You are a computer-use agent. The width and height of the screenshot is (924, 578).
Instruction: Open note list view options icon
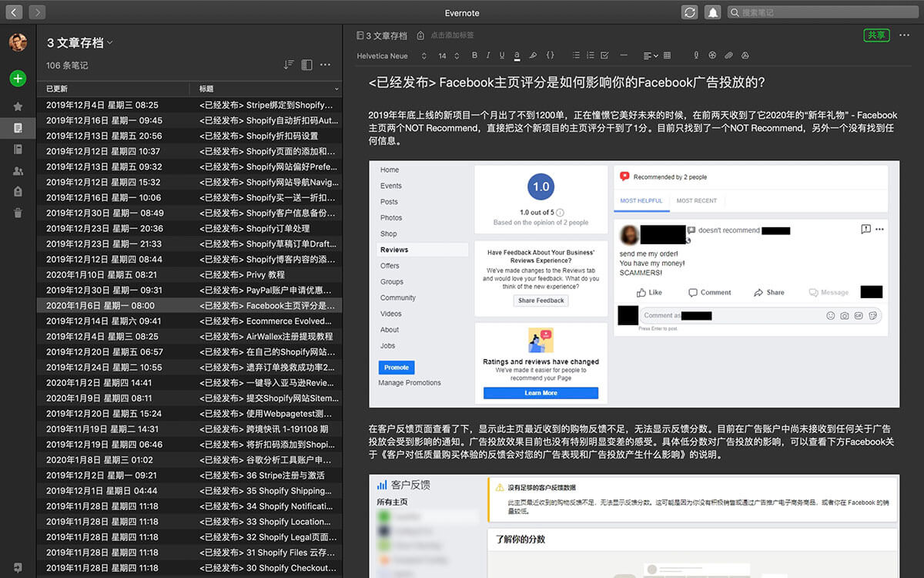[x=306, y=65]
